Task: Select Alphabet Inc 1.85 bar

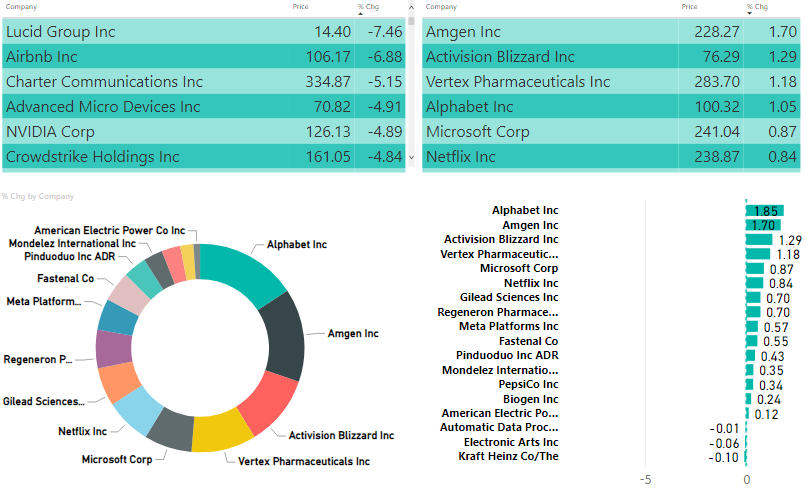Action: point(765,210)
